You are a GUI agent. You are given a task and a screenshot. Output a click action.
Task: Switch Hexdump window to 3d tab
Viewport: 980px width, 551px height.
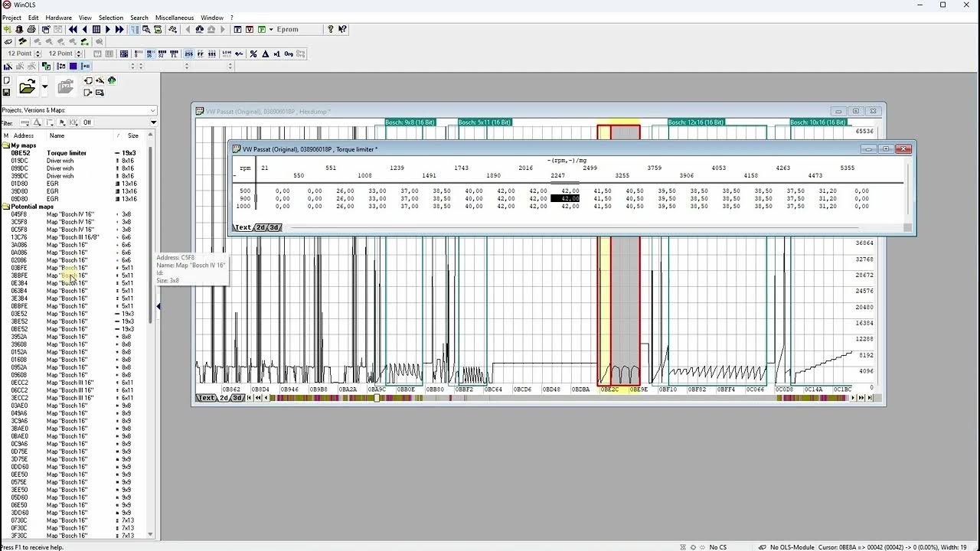[x=237, y=398]
